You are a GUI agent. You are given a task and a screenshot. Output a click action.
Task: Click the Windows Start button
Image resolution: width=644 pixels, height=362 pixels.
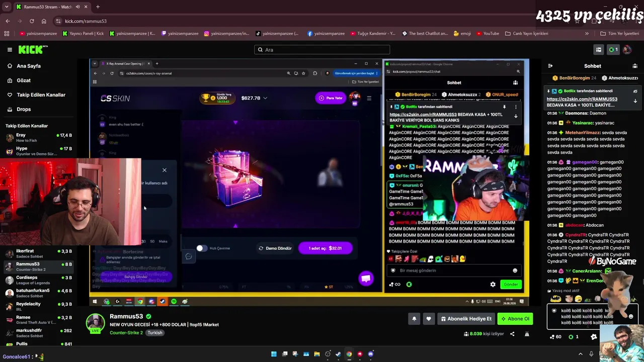pyautogui.click(x=274, y=354)
